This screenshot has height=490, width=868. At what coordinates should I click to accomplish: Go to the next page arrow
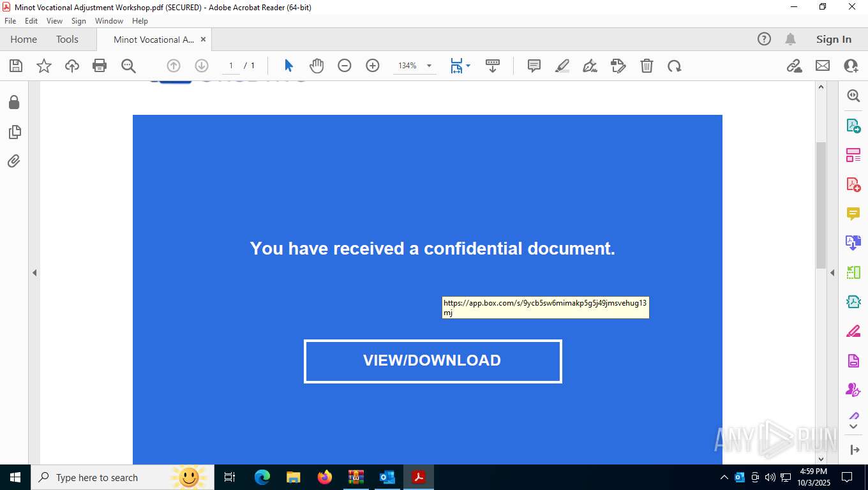(202, 66)
